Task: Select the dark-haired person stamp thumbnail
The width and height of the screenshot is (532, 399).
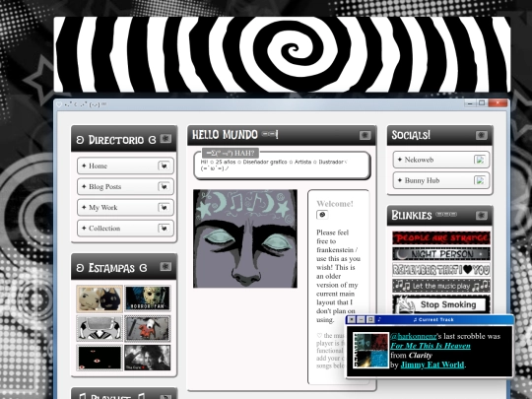Action: click(x=147, y=358)
